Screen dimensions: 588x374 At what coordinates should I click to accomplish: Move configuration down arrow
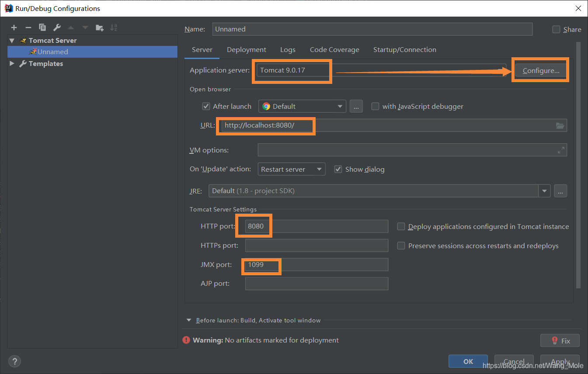(x=85, y=28)
